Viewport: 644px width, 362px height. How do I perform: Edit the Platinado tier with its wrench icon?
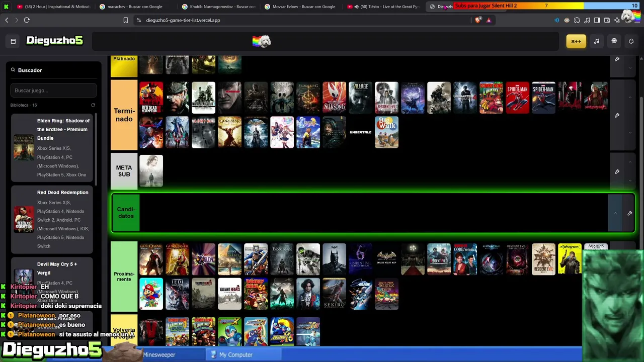617,59
